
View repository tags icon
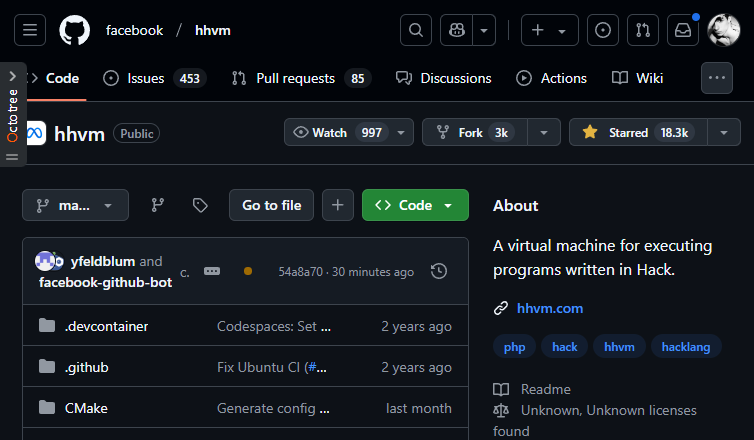click(x=200, y=205)
